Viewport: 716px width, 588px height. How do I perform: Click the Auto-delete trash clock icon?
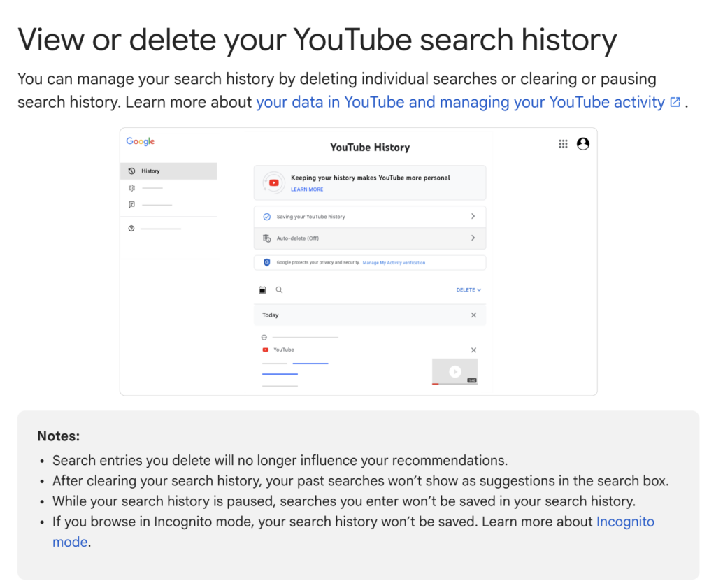266,238
